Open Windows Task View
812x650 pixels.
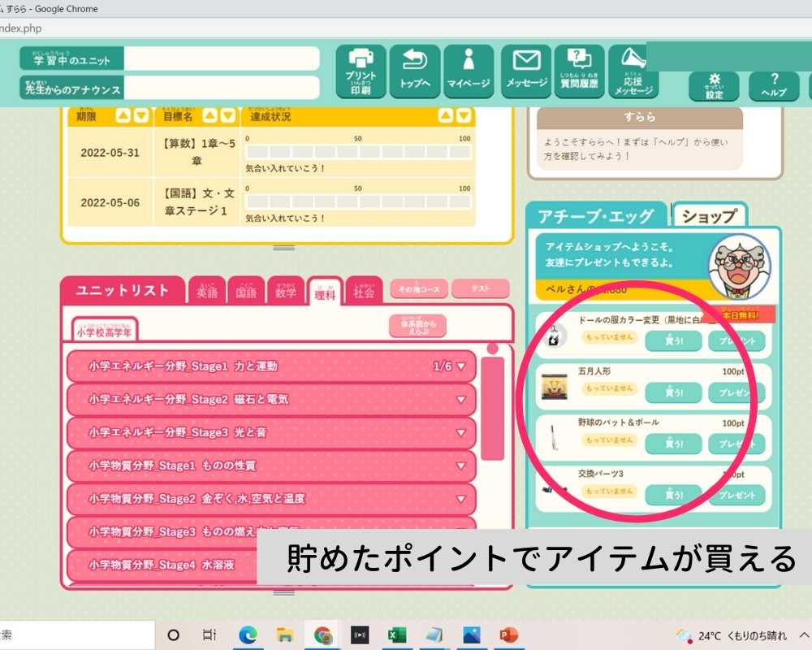209,635
